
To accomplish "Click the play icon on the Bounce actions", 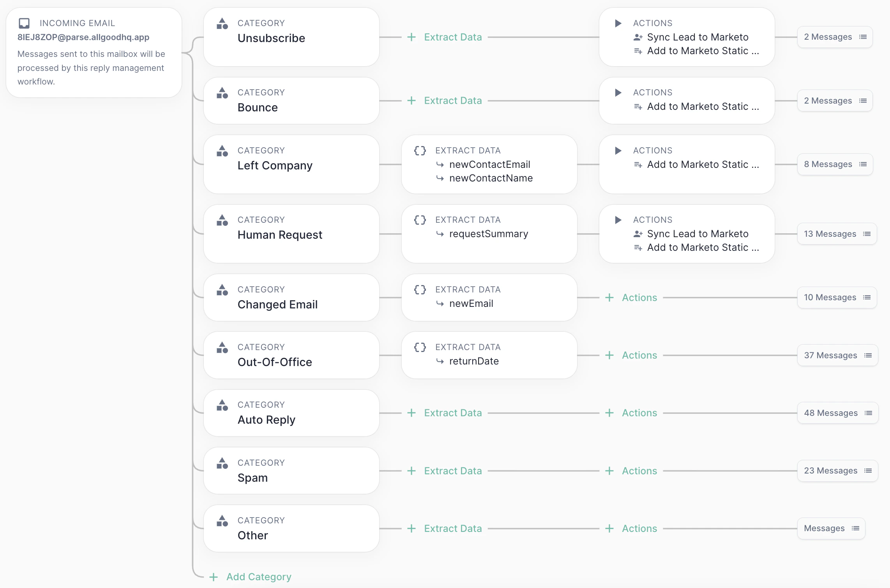I will (x=618, y=93).
